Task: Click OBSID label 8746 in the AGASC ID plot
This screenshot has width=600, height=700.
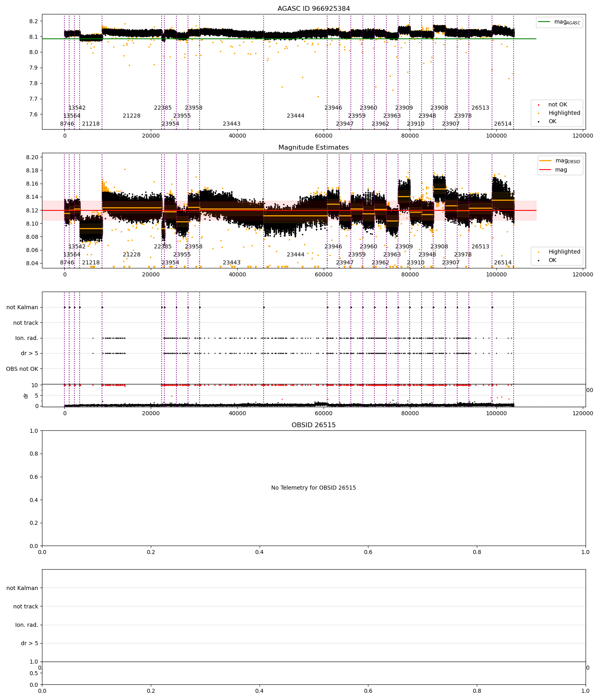Action: click(x=67, y=124)
